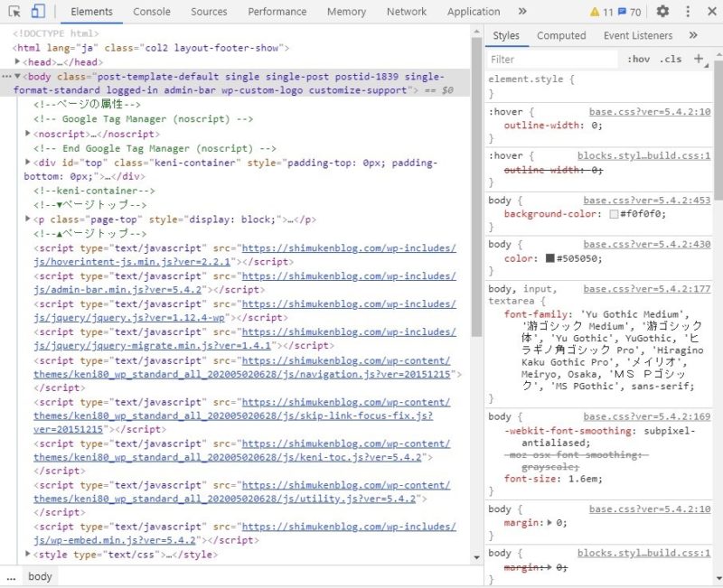Select the Google Tag Manager (noscript) comment
723x588 pixels.
[x=143, y=119]
